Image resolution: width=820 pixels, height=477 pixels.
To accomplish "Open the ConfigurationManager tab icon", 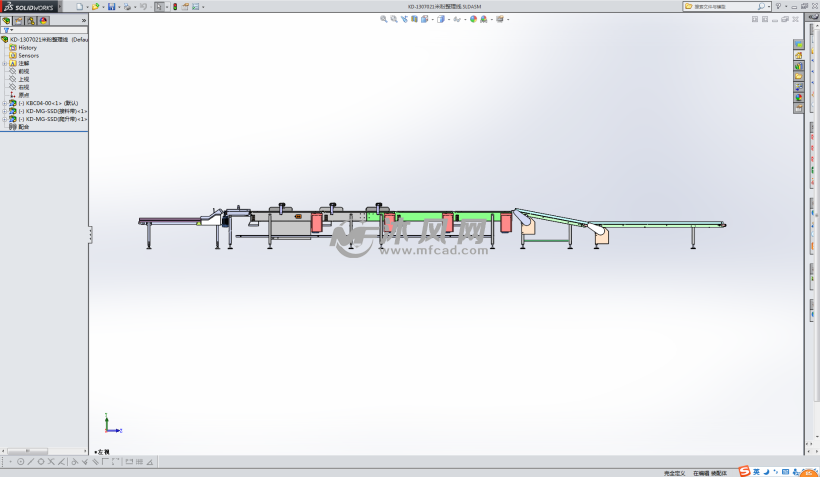I will [x=31, y=20].
